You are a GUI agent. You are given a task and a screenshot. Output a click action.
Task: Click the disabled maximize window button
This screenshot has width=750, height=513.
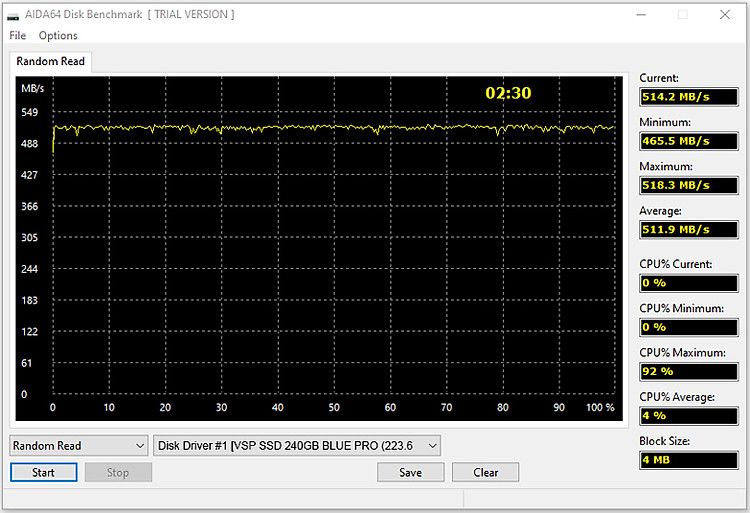(x=683, y=15)
